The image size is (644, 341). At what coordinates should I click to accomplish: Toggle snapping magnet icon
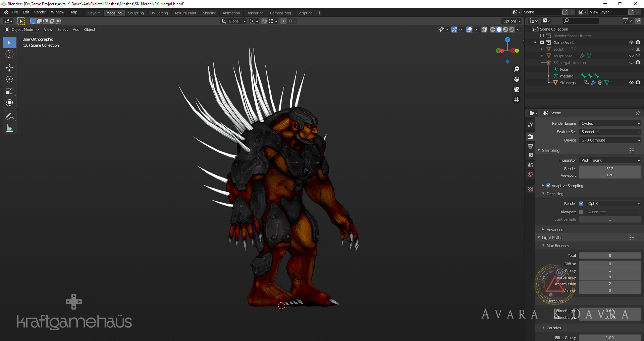coord(264,21)
